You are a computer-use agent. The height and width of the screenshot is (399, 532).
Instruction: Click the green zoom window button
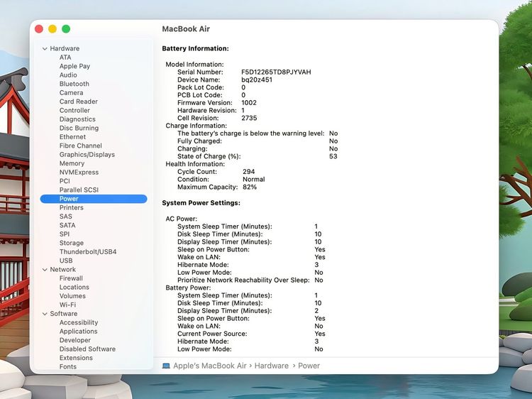(x=66, y=29)
